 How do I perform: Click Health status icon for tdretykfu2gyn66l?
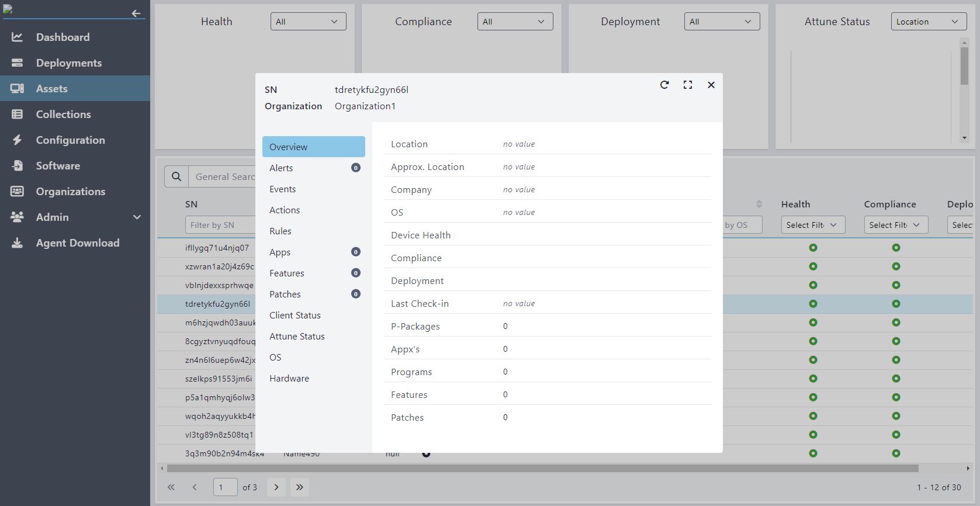(x=813, y=304)
